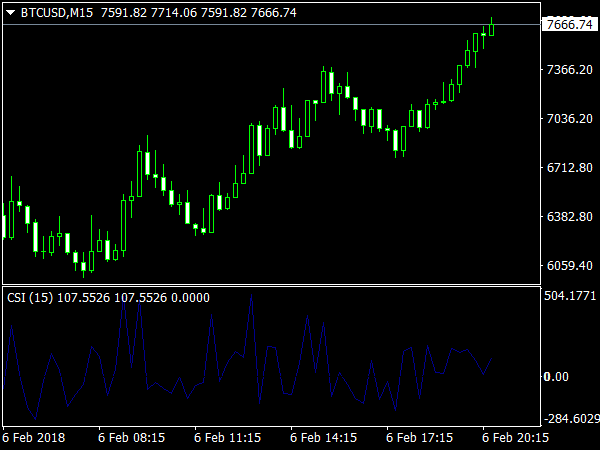Screen dimensions: 600x450
Task: Click the 6 Feb 11:15 time label
Action: (x=228, y=438)
